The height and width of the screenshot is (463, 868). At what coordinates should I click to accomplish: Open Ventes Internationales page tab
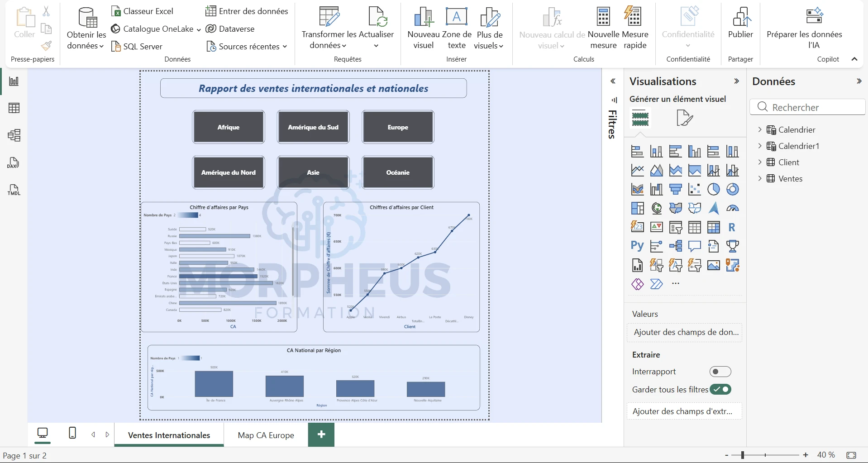click(169, 435)
